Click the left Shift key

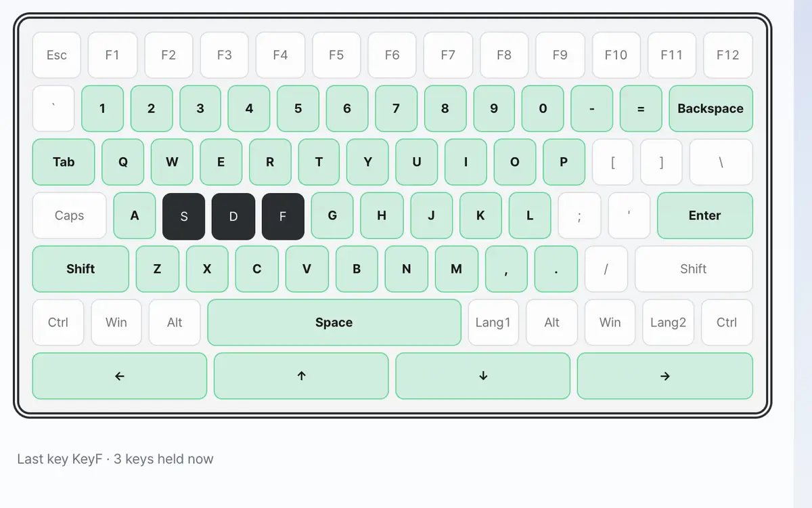coord(81,269)
